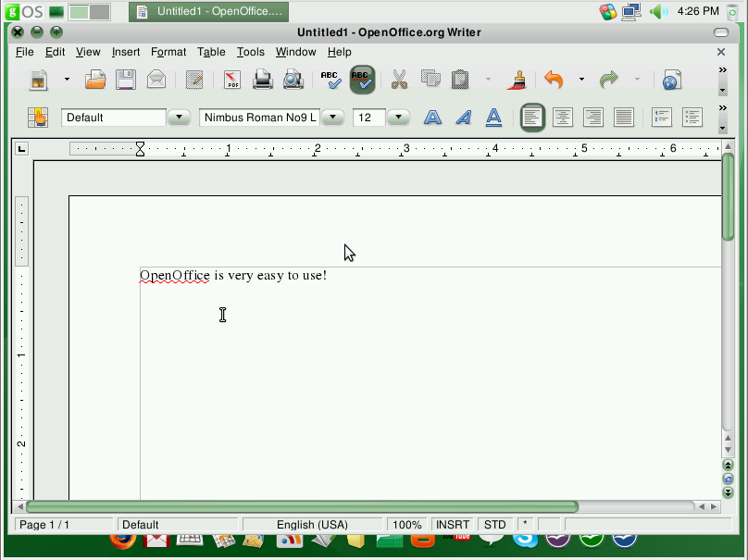Click the left indent marker on ruler
The width and height of the screenshot is (748, 560).
point(140,149)
